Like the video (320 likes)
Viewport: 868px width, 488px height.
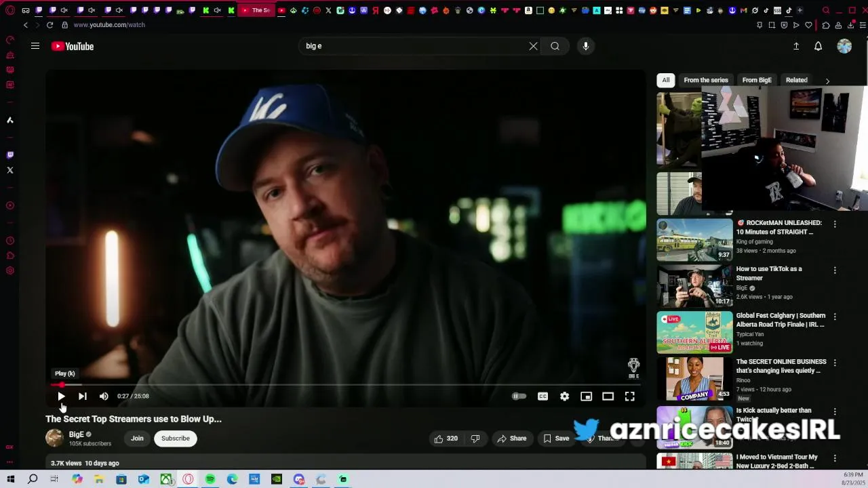446,439
